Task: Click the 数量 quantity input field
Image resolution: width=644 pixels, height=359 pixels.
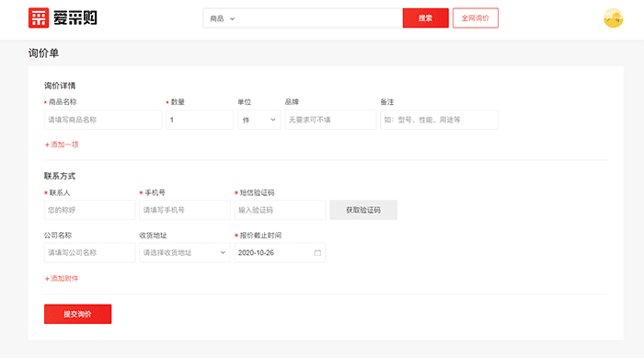Action: click(200, 120)
